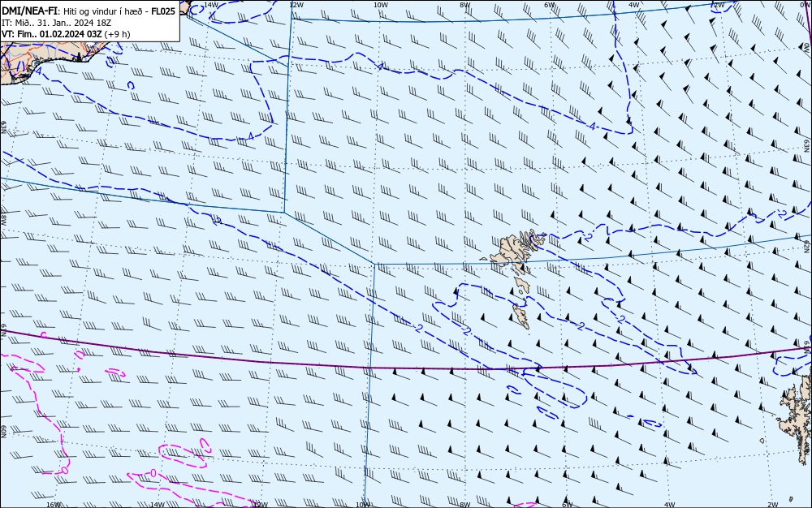This screenshot has width=812, height=508.
Task: Click the 14W longitude label on the bottom border
Action: click(x=157, y=505)
